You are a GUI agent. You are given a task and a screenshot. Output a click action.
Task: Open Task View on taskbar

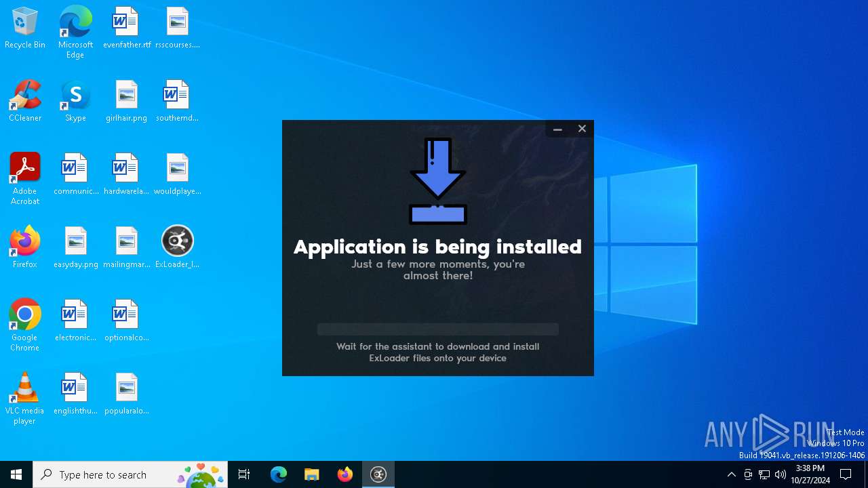pos(244,474)
